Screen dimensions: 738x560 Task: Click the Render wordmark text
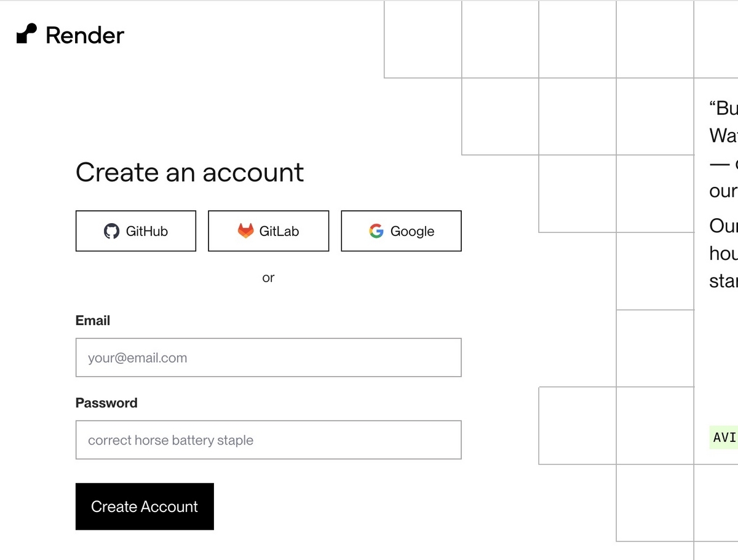click(x=85, y=35)
